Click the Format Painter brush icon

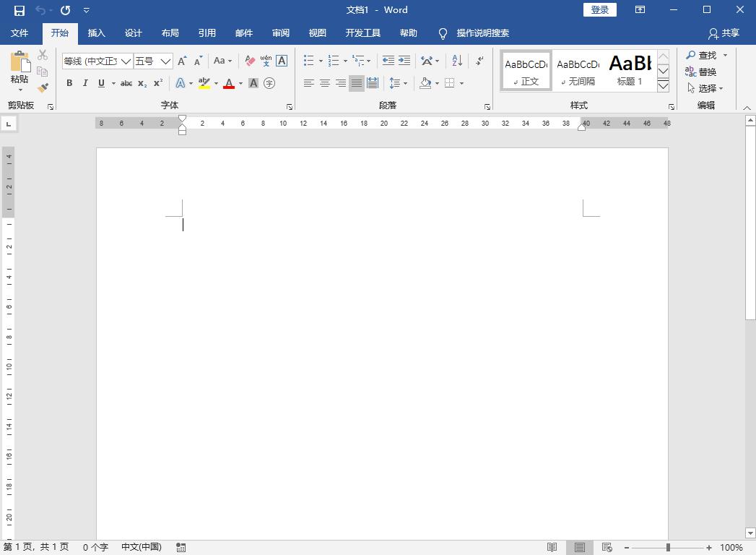[x=43, y=87]
